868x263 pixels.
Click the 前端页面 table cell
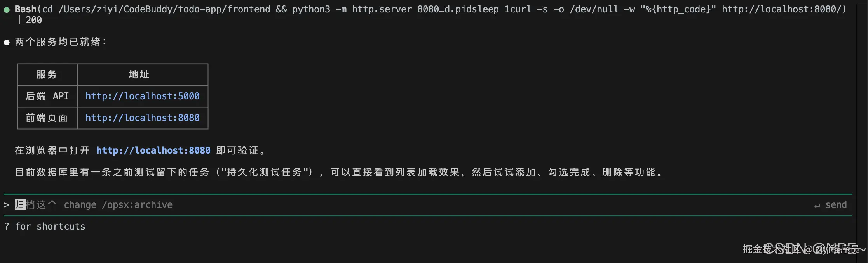[x=47, y=118]
